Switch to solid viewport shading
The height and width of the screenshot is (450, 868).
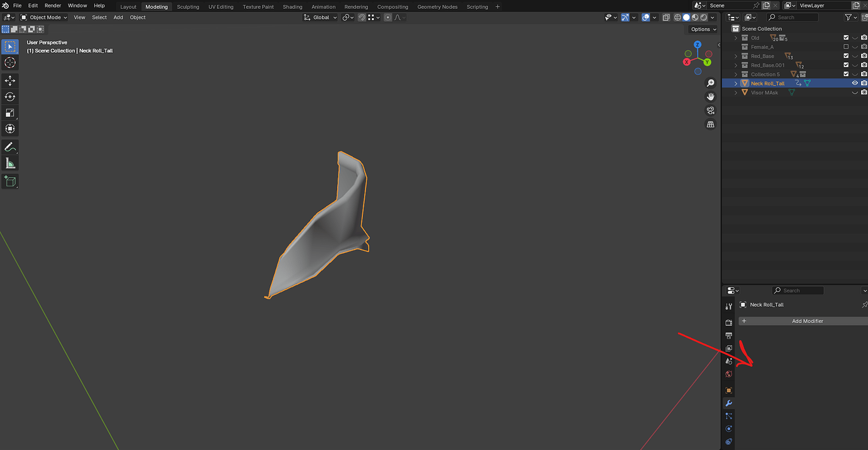pos(686,18)
